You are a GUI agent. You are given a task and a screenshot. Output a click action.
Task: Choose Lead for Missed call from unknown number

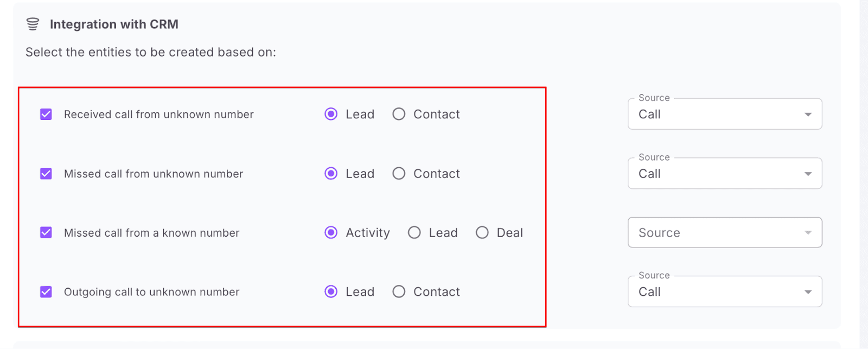coord(331,174)
